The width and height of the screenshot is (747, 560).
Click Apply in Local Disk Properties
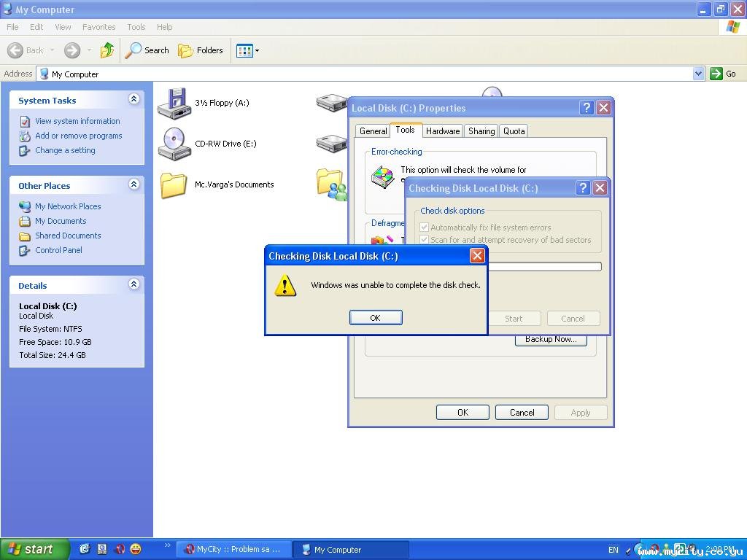[581, 413]
